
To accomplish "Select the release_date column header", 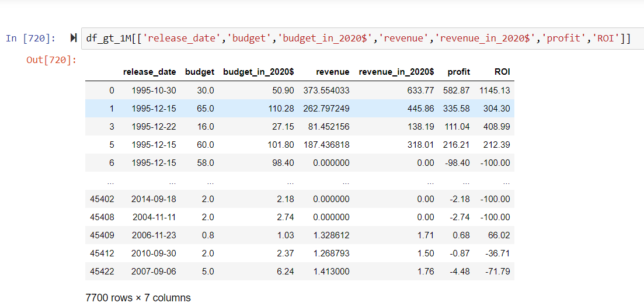I will click(x=149, y=72).
